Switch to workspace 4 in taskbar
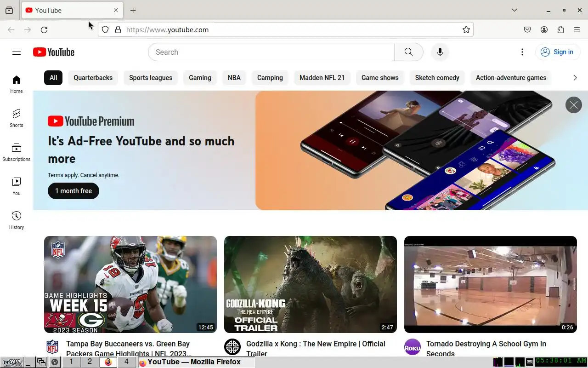This screenshot has height=368, width=588. pos(126,362)
